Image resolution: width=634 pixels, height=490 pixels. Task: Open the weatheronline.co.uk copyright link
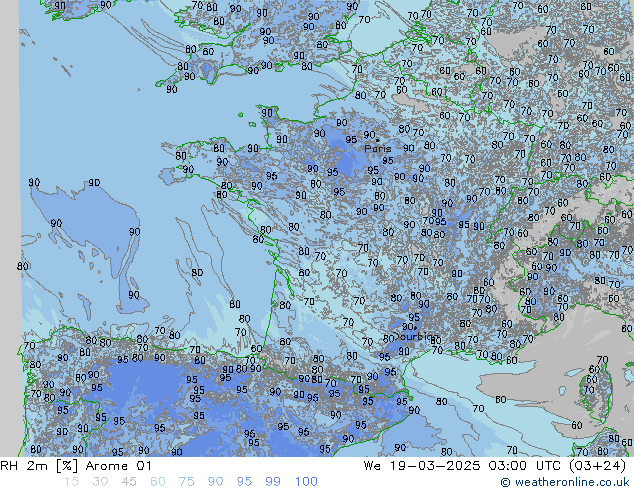click(565, 482)
